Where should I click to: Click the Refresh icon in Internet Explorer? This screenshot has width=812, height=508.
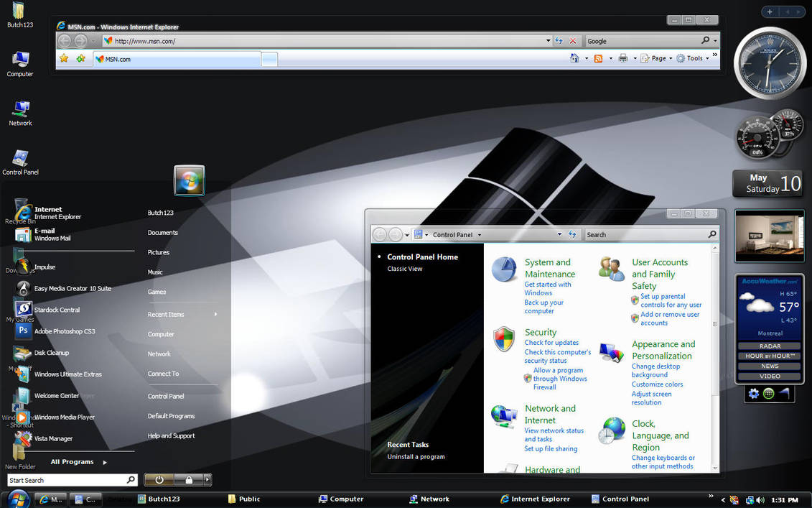click(559, 41)
